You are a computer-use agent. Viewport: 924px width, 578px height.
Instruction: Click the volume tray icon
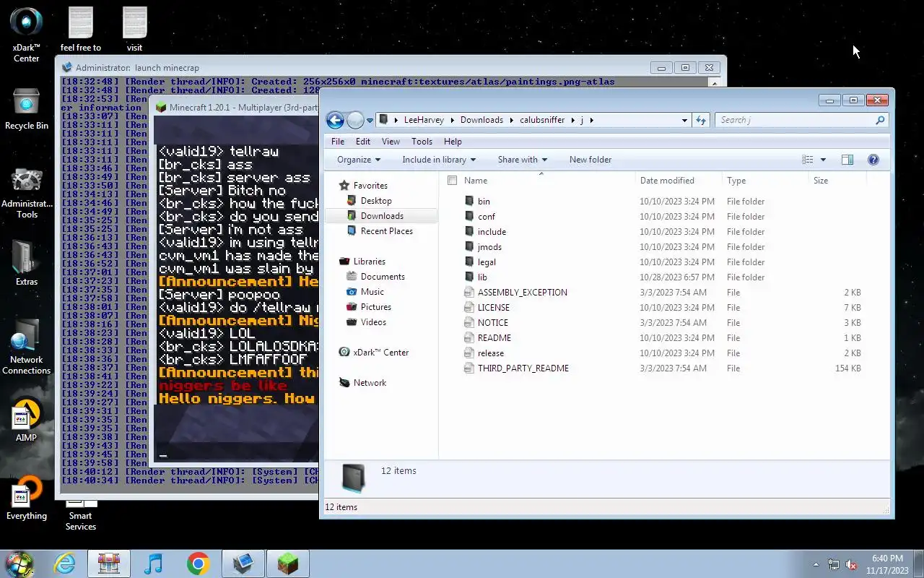click(x=851, y=564)
